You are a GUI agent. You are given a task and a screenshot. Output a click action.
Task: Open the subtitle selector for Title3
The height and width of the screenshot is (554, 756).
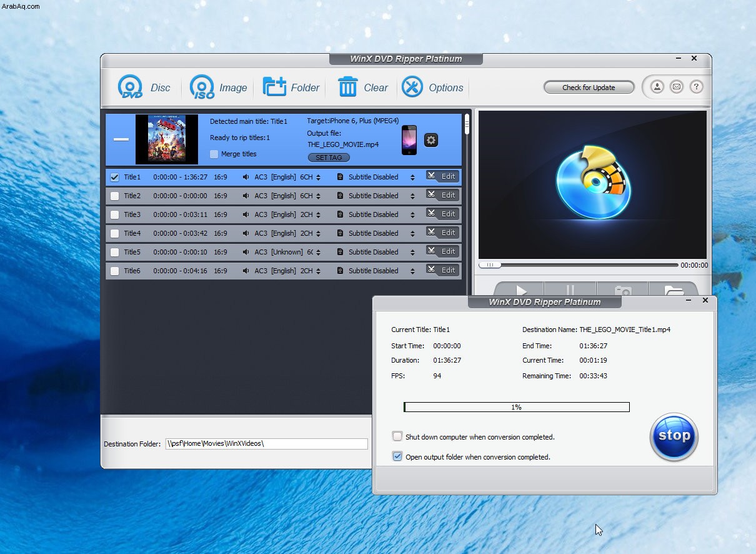click(x=412, y=215)
